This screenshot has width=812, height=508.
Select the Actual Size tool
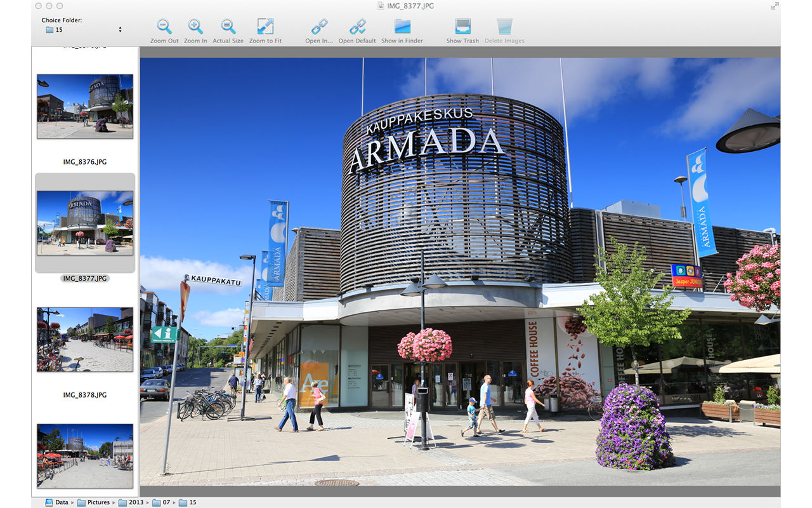point(228,27)
